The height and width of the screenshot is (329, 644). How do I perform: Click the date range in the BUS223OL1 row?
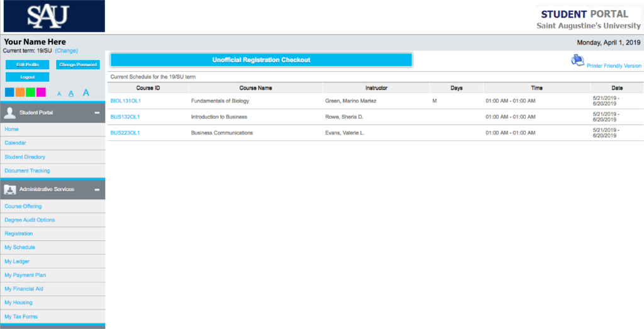pyautogui.click(x=606, y=133)
